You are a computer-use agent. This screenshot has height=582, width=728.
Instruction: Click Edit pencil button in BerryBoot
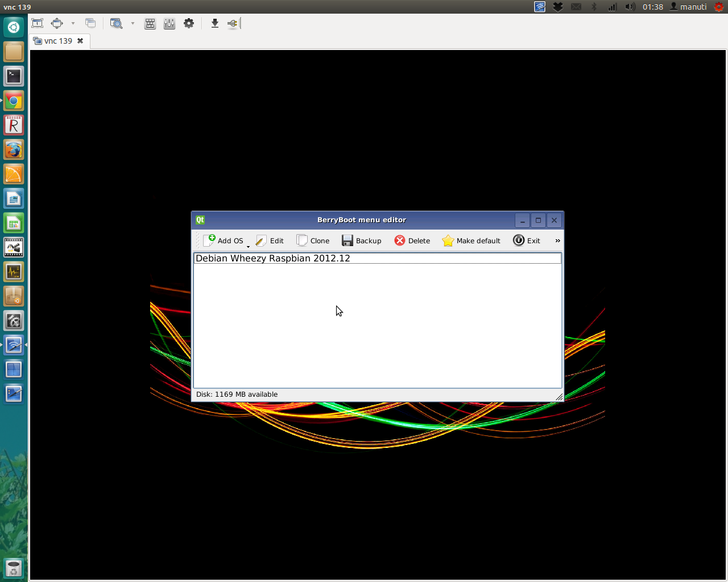click(270, 240)
